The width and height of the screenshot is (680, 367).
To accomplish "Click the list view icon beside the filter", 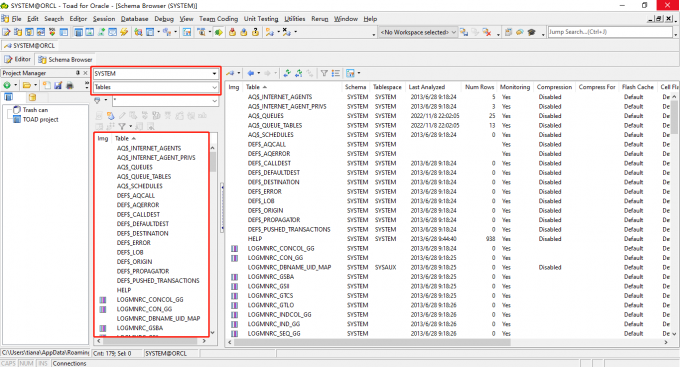I will click(336, 73).
